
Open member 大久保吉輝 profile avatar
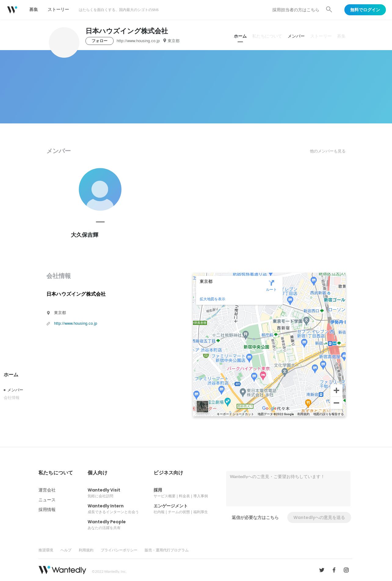(x=100, y=189)
